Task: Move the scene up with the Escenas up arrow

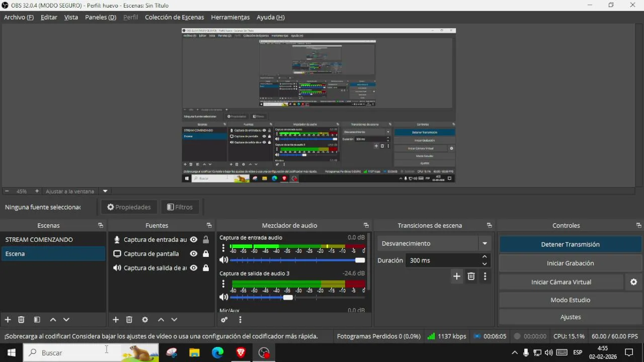Action: [x=53, y=320]
